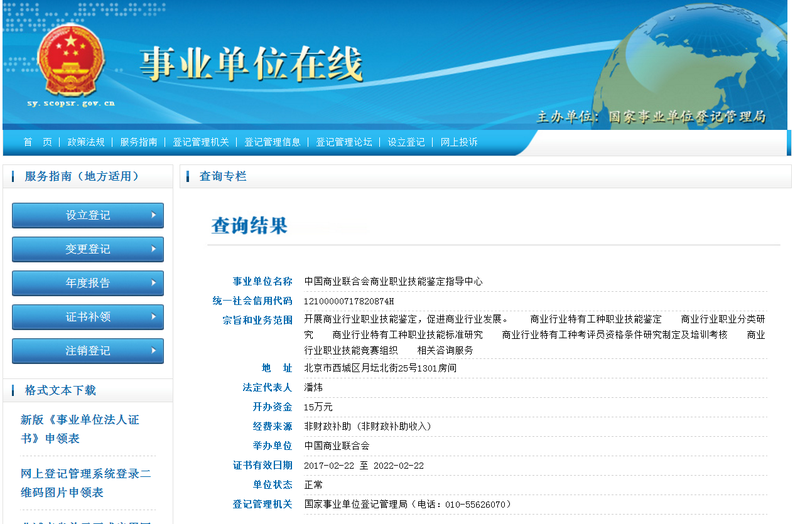Open the 登记管理论坛 menu item
The image size is (800, 524).
[343, 142]
